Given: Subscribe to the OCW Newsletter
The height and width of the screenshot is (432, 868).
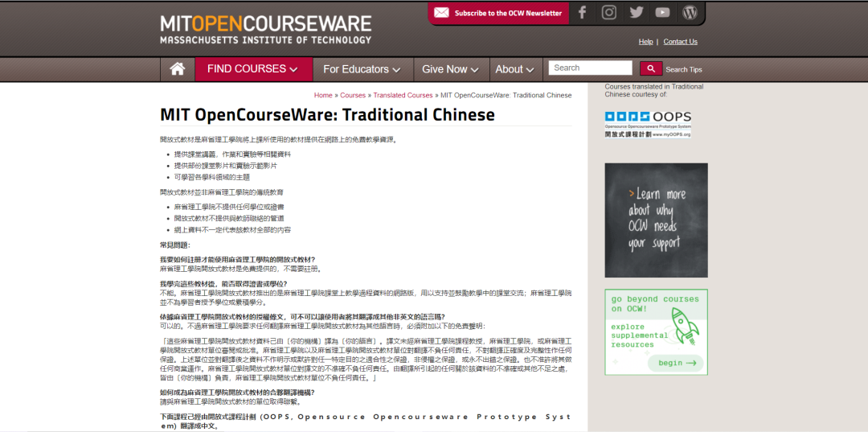Looking at the screenshot, I should pos(498,13).
